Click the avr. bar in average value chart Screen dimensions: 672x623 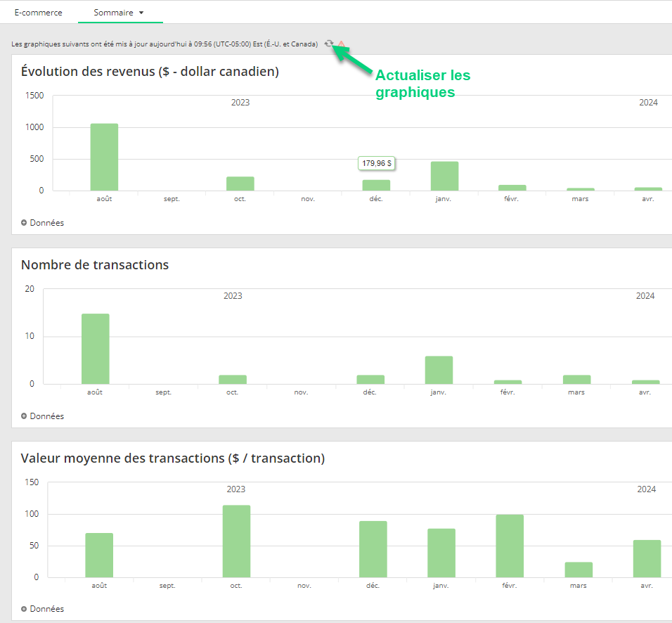647,559
